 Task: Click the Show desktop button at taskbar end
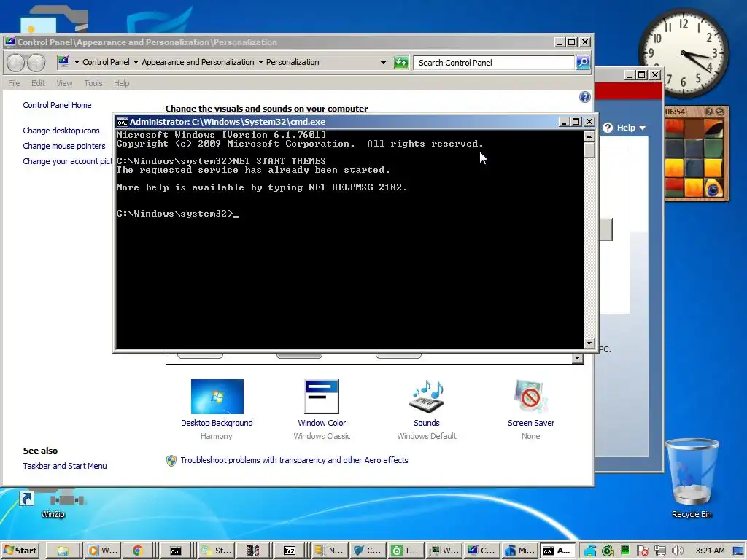pyautogui.click(x=738, y=551)
